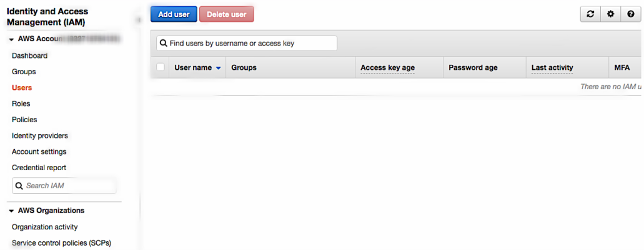This screenshot has height=250, width=644.
Task: Open table settings gear icon
Action: pyautogui.click(x=611, y=14)
